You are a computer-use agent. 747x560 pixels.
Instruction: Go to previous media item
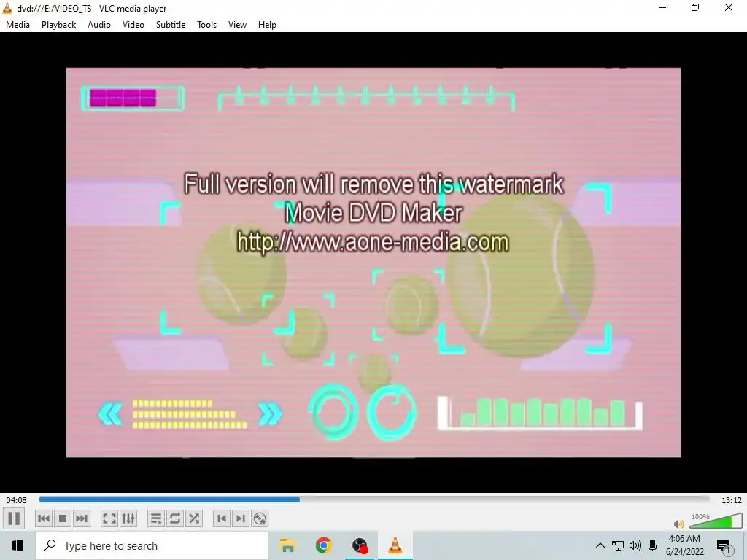44,518
